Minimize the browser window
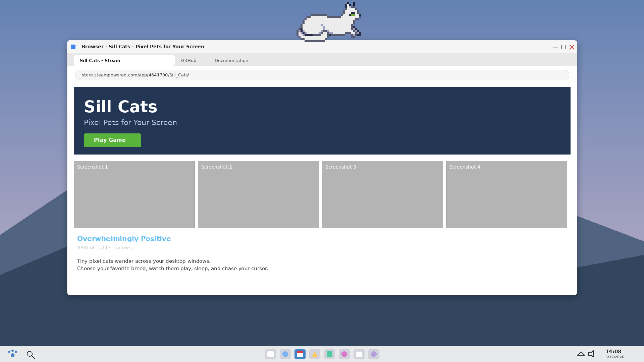The height and width of the screenshot is (362, 644). tap(555, 47)
